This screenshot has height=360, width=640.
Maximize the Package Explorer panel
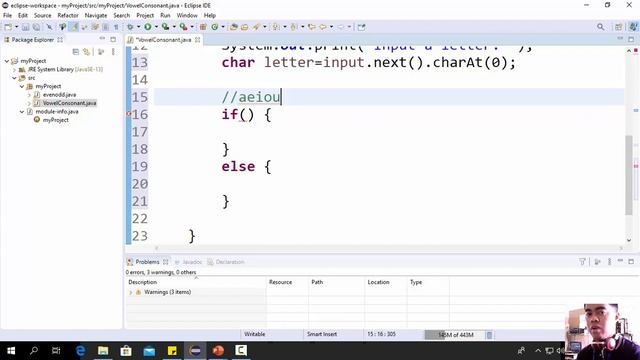tap(113, 40)
